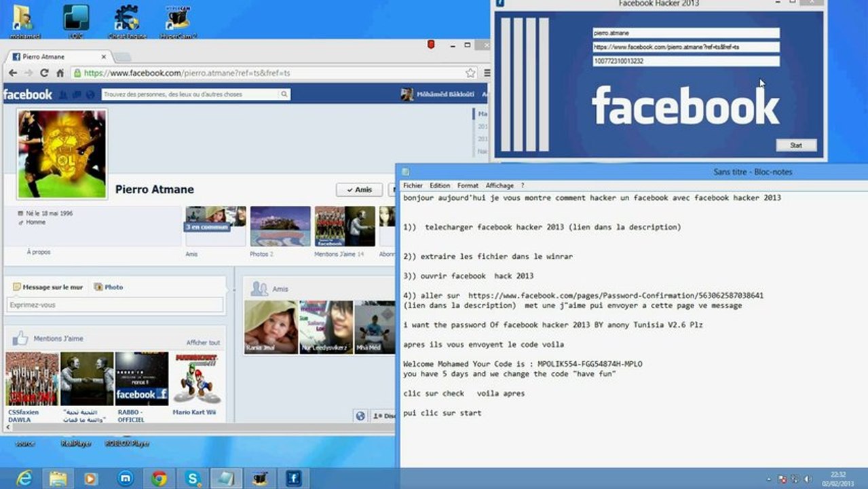Open Facebook notifications globe icon
Image resolution: width=868 pixels, height=489 pixels.
point(90,94)
